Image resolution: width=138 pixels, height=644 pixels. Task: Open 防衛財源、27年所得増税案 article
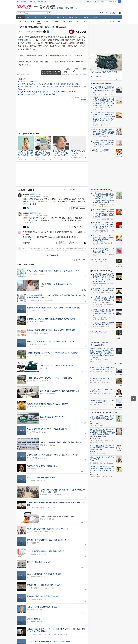point(51,319)
